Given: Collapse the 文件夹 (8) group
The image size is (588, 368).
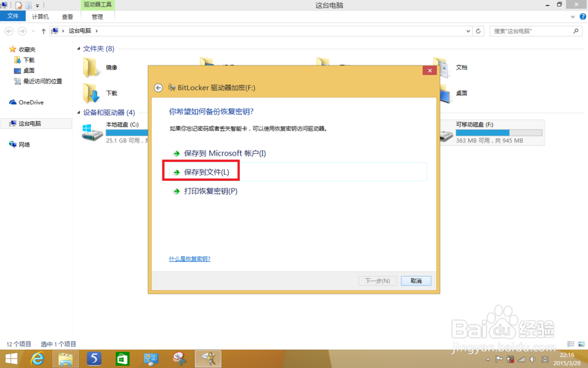Looking at the screenshot, I should pyautogui.click(x=79, y=48).
